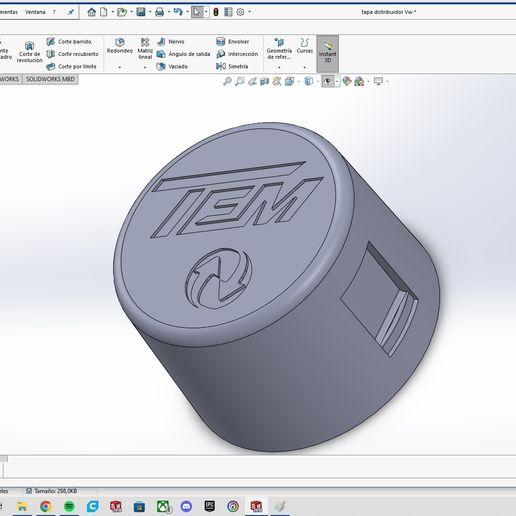Open the Curvas tool
This screenshot has width=516, height=516.
(305, 46)
